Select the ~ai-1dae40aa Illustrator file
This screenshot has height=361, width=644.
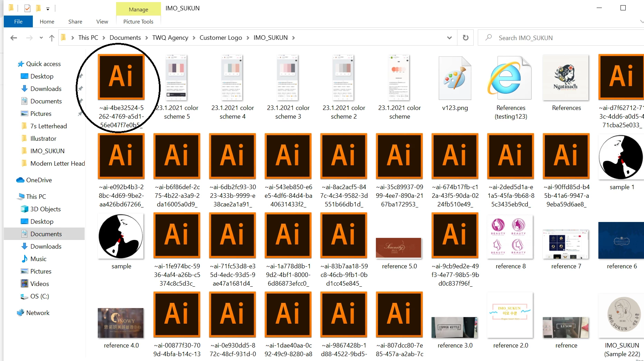(x=288, y=314)
